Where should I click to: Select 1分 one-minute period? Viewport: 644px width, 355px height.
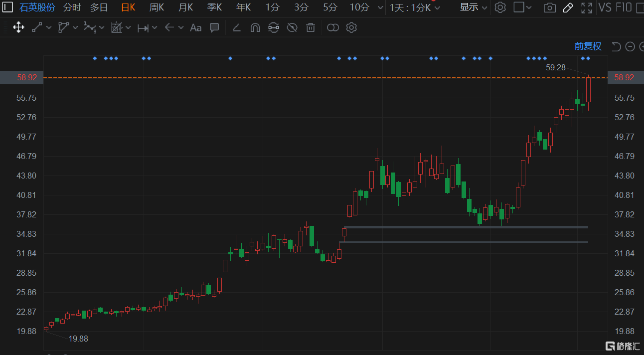[x=272, y=7]
